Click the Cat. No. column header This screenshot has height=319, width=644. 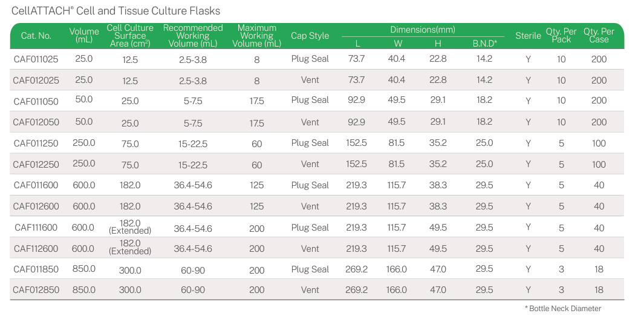point(36,36)
